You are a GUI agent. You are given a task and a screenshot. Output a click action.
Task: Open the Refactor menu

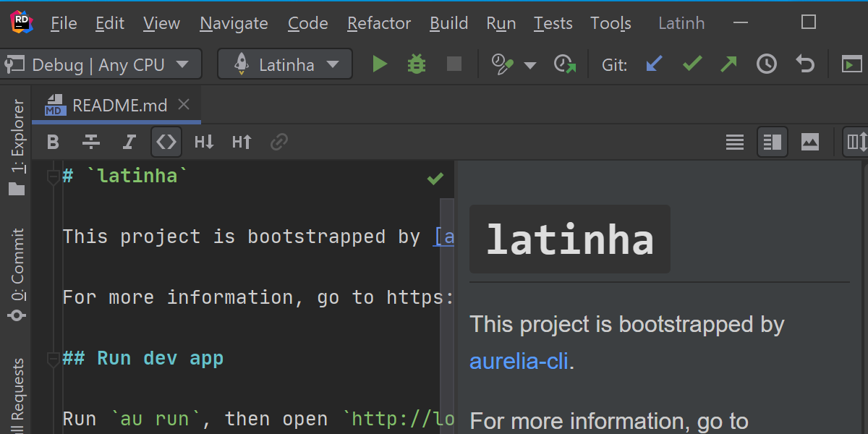[378, 24]
